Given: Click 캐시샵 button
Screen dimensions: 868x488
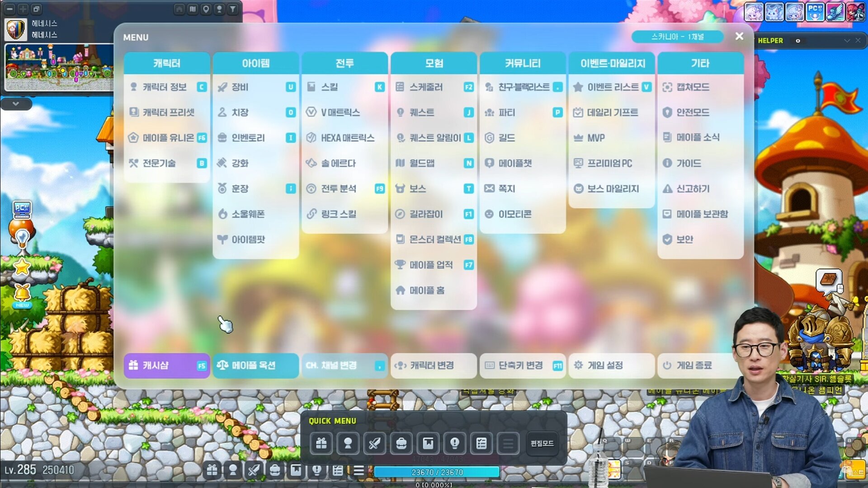Looking at the screenshot, I should [167, 365].
